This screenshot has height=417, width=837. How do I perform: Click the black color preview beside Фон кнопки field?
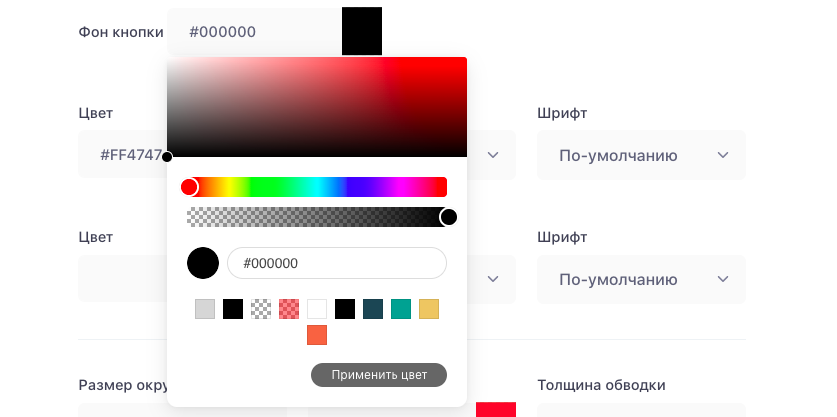pyautogui.click(x=362, y=31)
